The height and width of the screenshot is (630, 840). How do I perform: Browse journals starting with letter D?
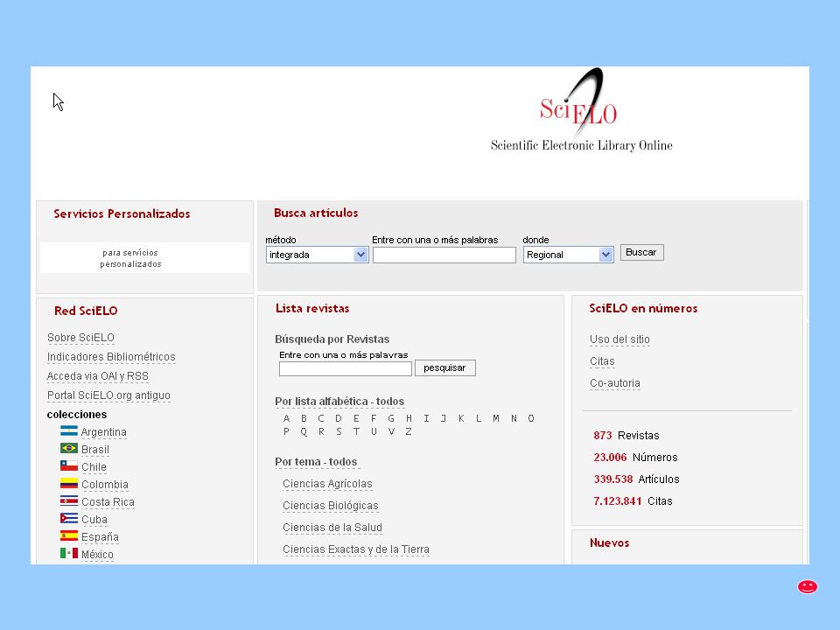(339, 418)
